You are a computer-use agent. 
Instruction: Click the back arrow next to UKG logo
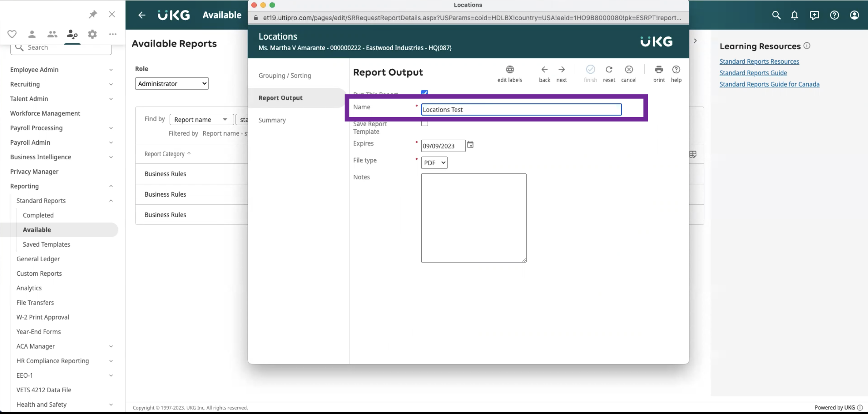(142, 15)
